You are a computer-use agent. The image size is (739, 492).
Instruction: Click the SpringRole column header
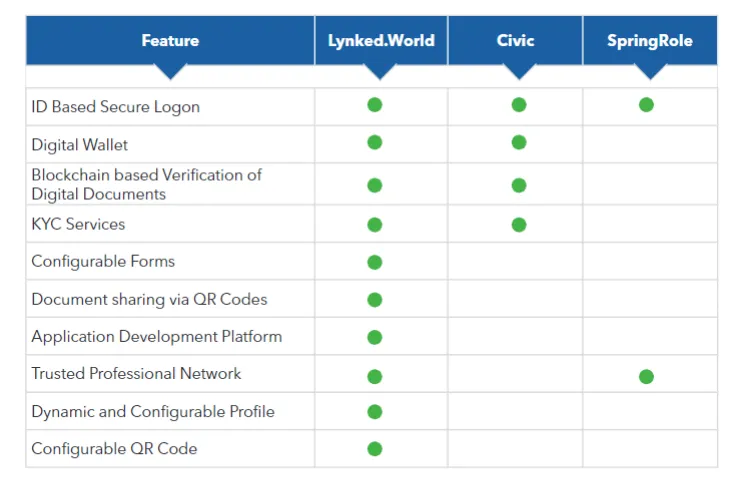coord(650,41)
